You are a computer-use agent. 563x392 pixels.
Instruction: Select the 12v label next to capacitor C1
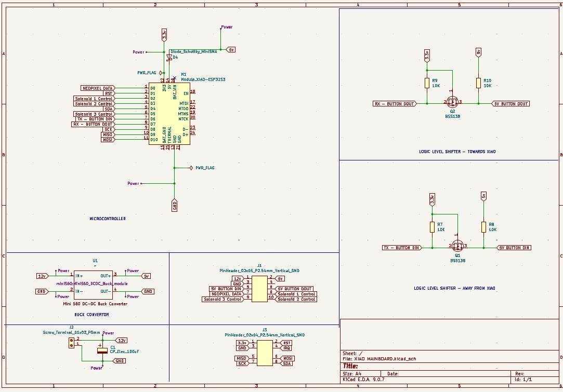121,341
